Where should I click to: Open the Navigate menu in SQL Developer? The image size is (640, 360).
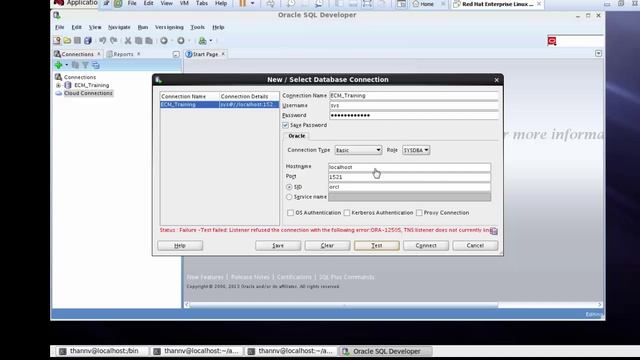click(x=119, y=27)
